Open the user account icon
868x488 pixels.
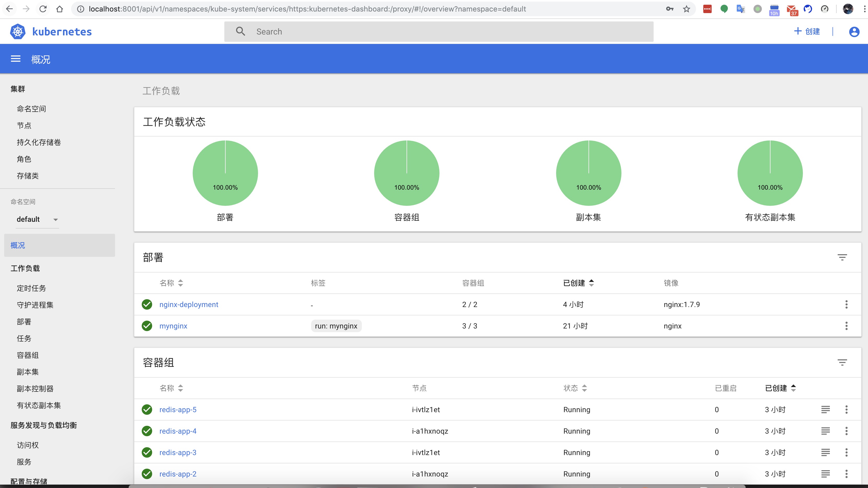pyautogui.click(x=854, y=32)
